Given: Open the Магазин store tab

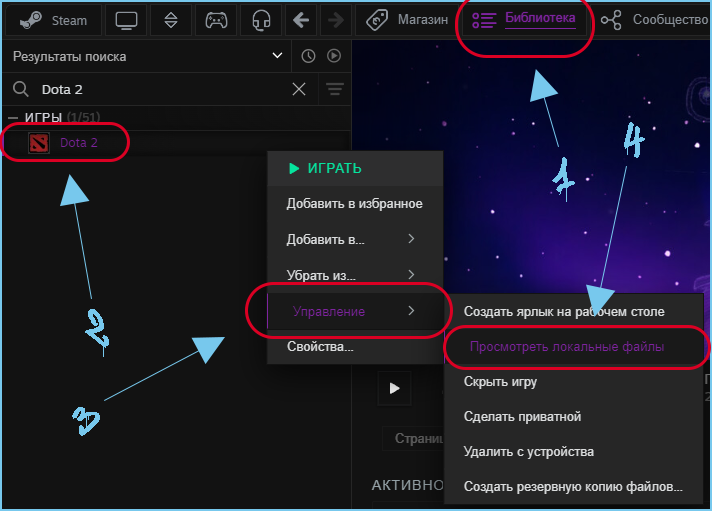Looking at the screenshot, I should [407, 20].
